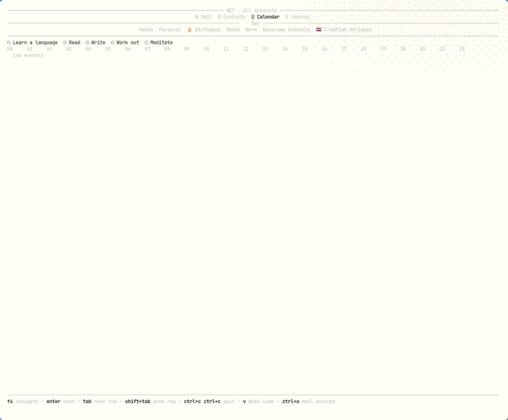Image resolution: width=508 pixels, height=420 pixels.
Task: Select the Work calendar filter
Action: [251, 30]
